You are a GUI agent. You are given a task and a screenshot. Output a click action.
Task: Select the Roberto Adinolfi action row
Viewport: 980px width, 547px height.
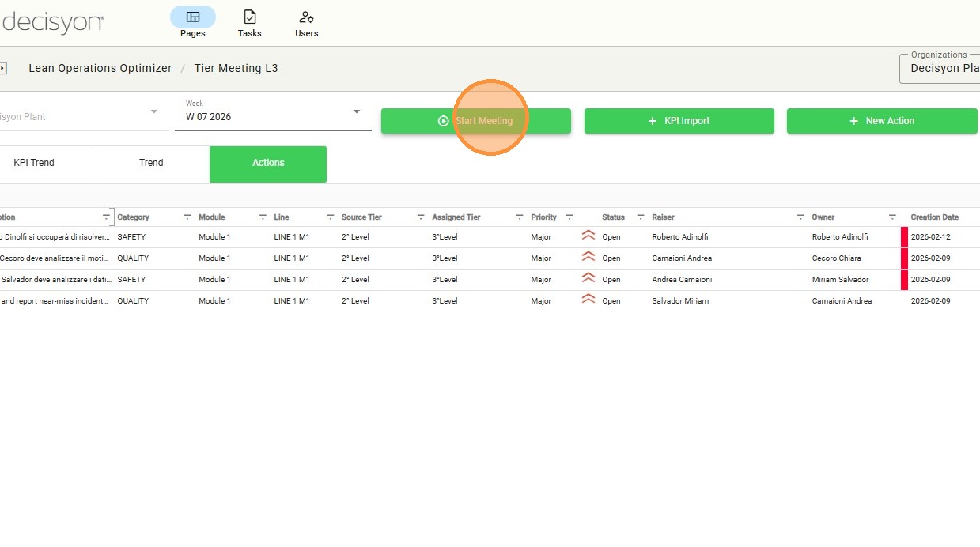475,236
